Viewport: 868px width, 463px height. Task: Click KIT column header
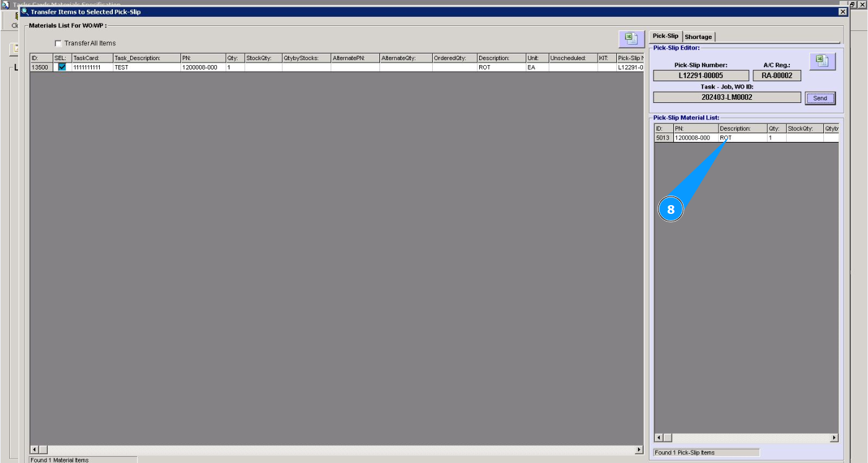607,58
